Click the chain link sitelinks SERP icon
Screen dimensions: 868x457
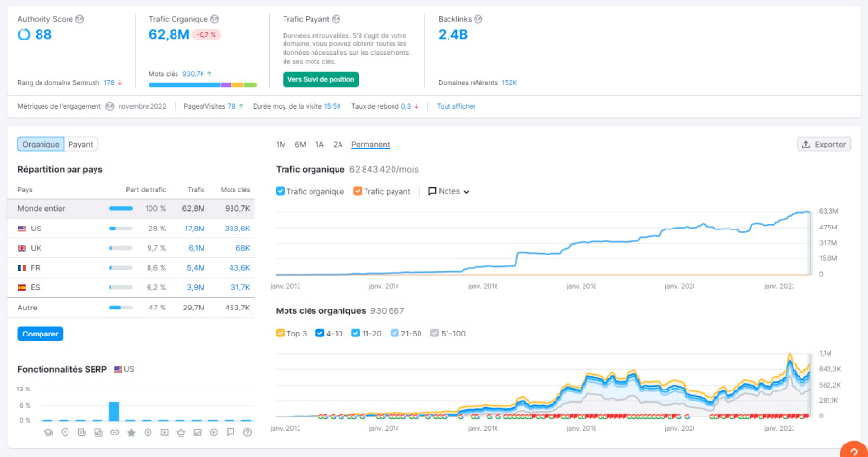coord(115,432)
